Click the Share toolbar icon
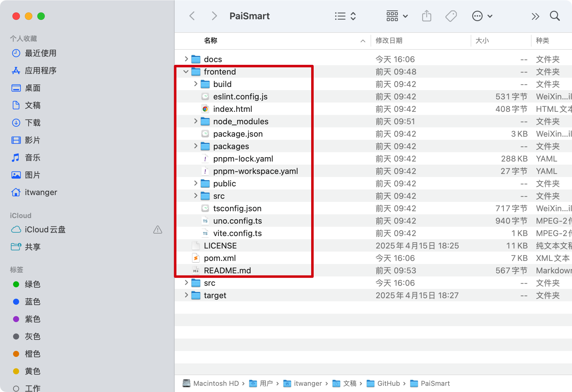The width and height of the screenshot is (572, 392). pyautogui.click(x=427, y=16)
